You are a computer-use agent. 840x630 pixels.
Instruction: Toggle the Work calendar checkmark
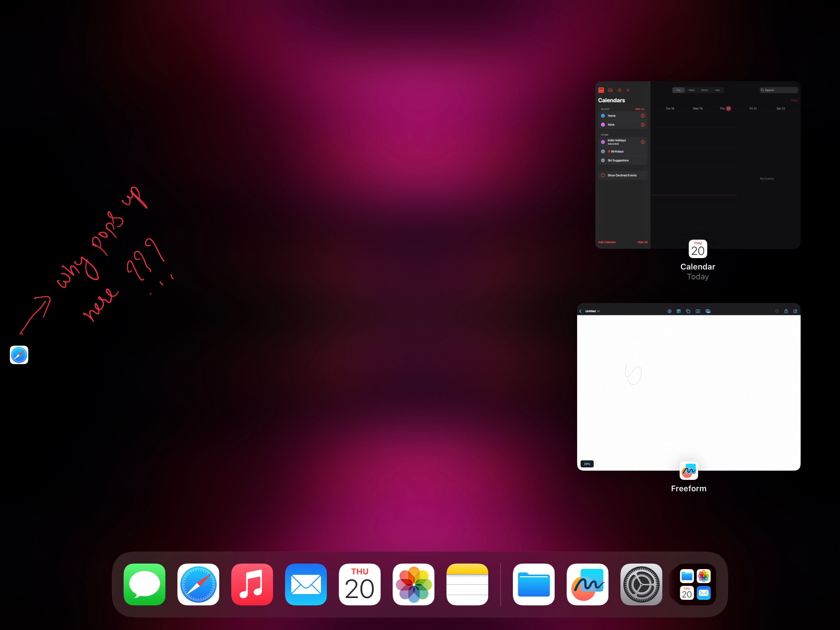click(603, 125)
